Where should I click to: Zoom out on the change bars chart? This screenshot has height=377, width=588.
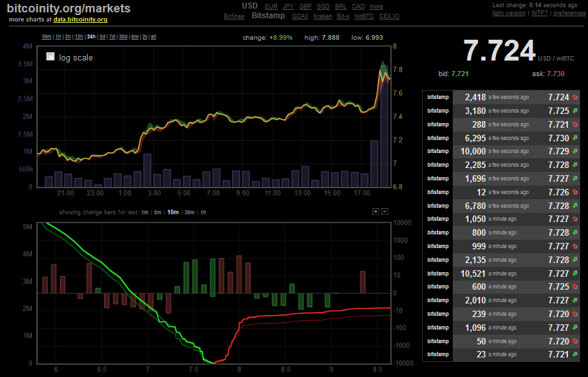pyautogui.click(x=385, y=212)
